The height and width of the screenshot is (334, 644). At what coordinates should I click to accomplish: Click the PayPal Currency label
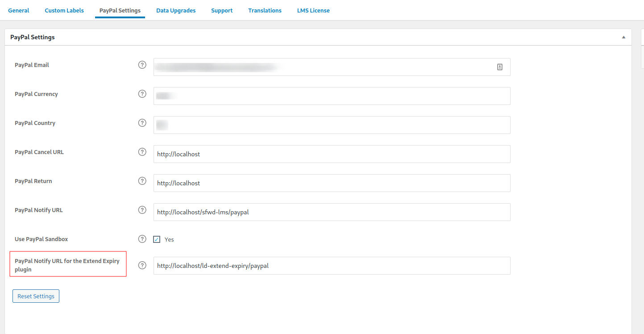pyautogui.click(x=36, y=94)
